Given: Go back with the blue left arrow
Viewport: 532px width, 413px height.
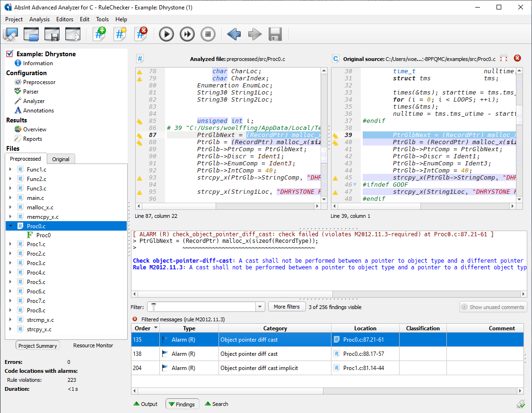Looking at the screenshot, I should [234, 34].
